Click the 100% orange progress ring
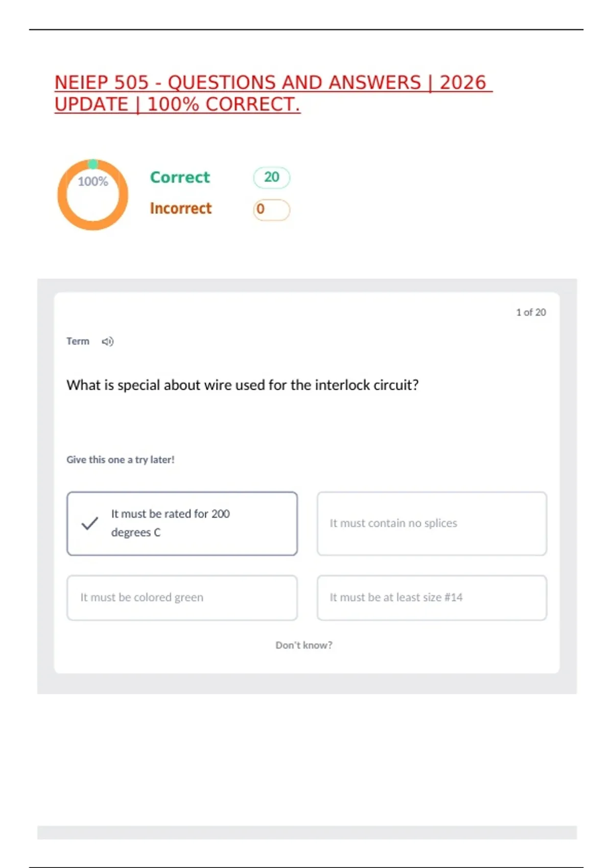 click(x=92, y=195)
